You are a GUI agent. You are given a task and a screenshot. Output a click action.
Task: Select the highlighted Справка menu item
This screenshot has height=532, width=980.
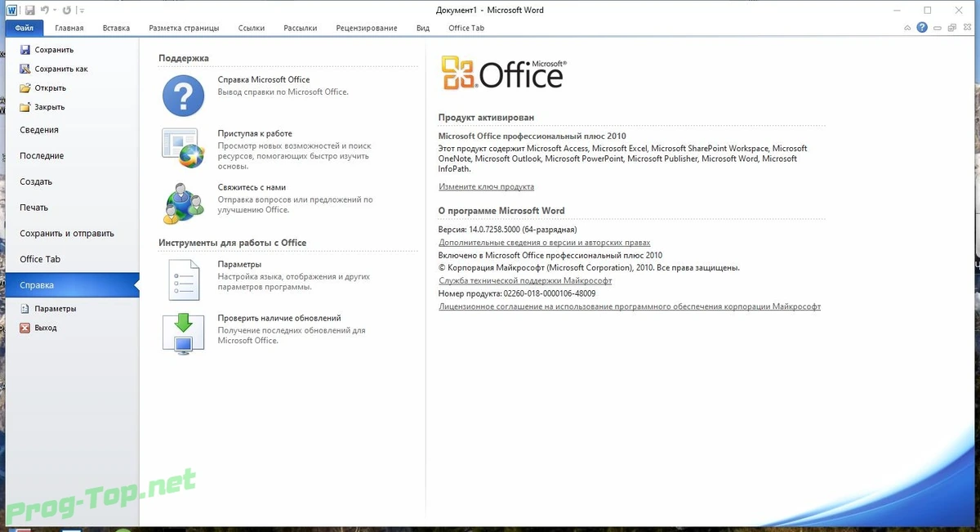72,285
